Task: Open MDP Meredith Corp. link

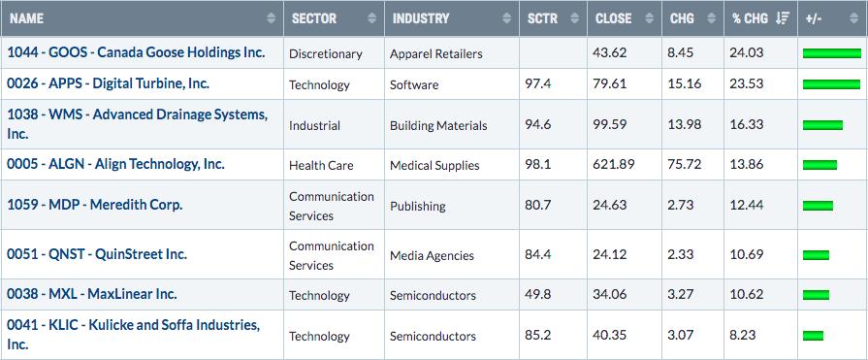Action: [95, 205]
